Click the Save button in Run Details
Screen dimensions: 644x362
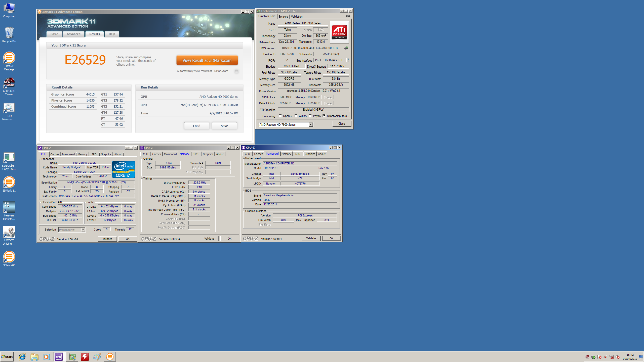click(224, 126)
